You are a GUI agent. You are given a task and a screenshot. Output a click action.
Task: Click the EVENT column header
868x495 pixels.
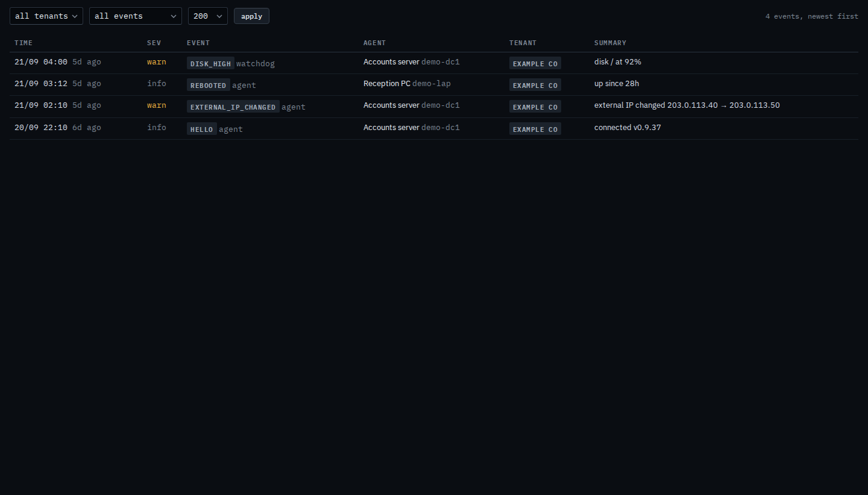[x=198, y=43]
